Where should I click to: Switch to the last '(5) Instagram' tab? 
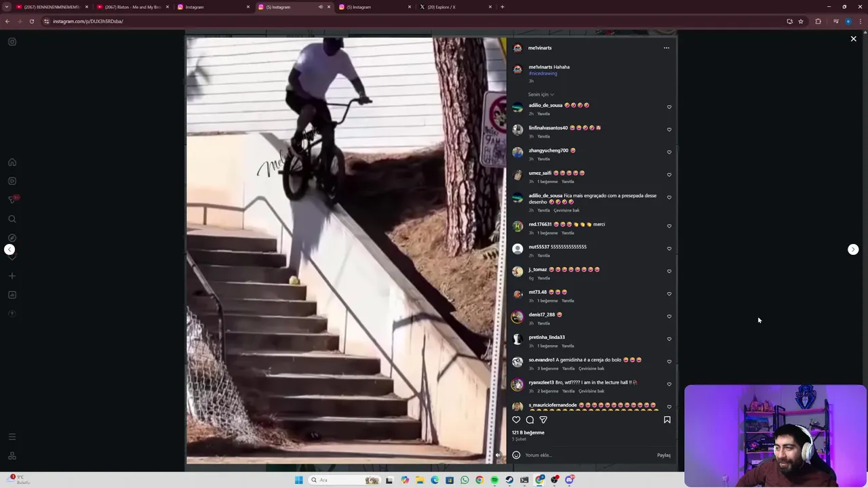tap(374, 7)
